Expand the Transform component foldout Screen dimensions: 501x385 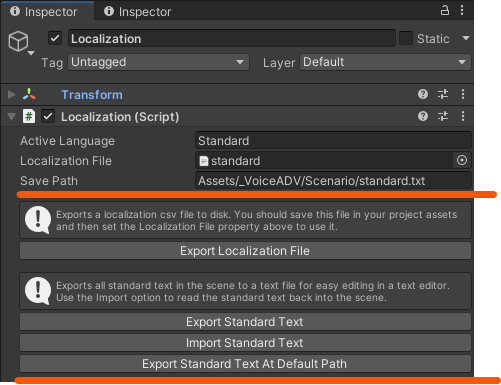tap(12, 95)
